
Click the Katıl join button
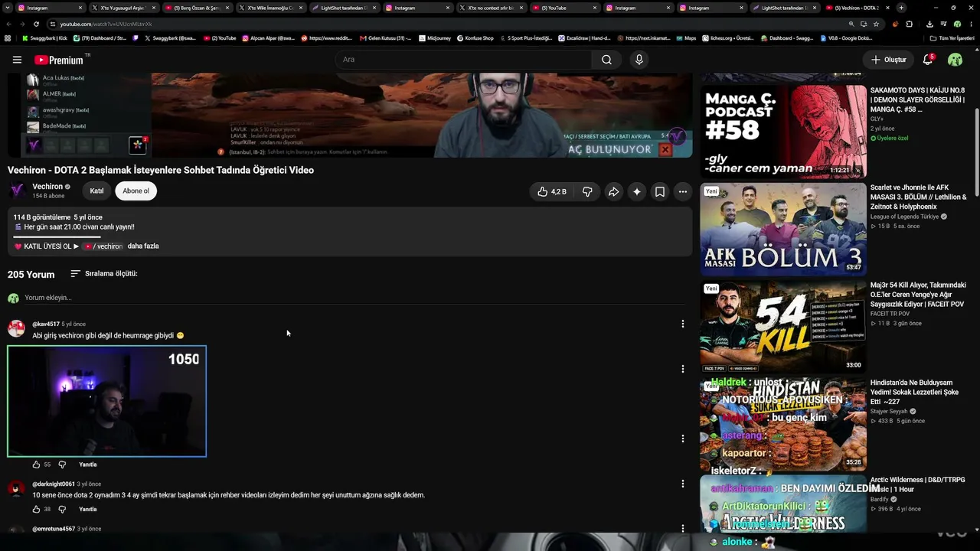pos(96,191)
